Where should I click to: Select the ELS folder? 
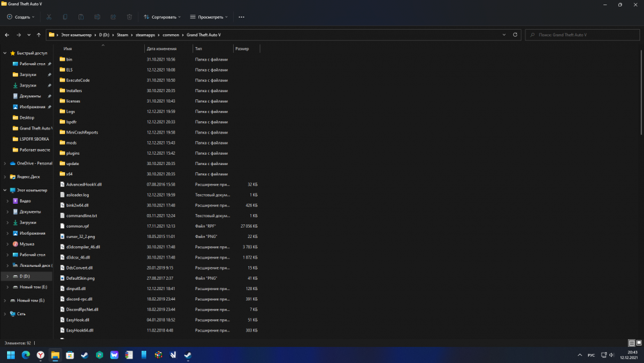[x=66, y=70]
